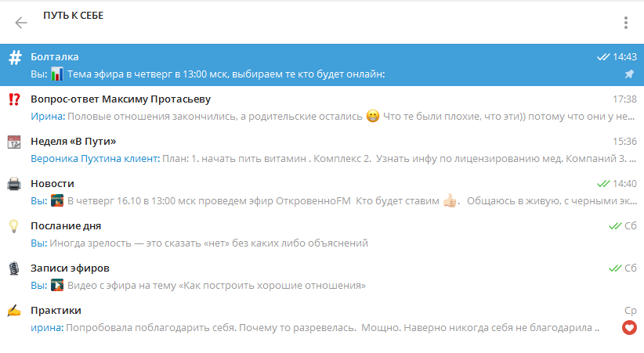Image resolution: width=644 pixels, height=353 pixels.
Task: Click the poll chart icon in Болталка preview
Action: (58, 74)
